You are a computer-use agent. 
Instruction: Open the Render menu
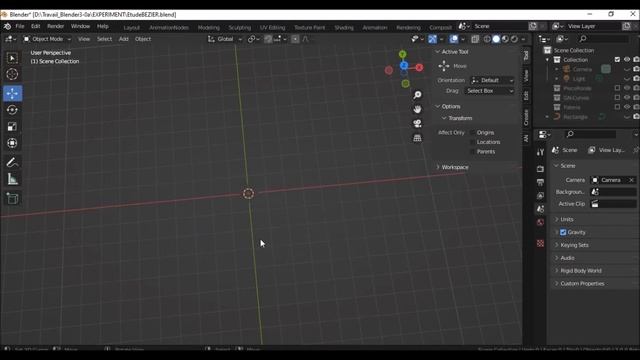[56, 27]
